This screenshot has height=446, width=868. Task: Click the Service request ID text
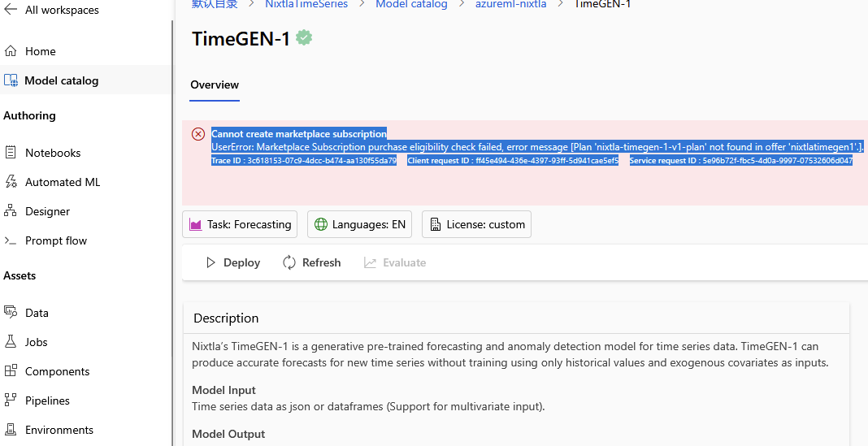click(x=741, y=161)
